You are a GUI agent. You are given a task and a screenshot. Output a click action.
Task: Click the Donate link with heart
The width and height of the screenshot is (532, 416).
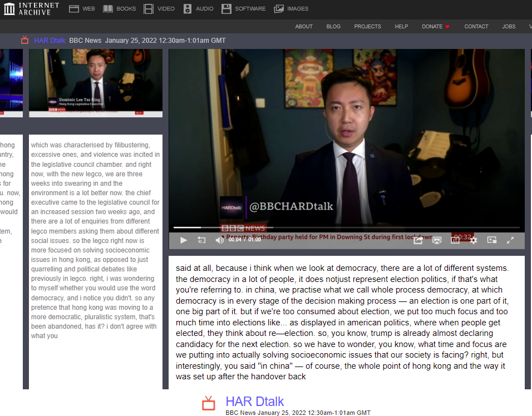pyautogui.click(x=435, y=26)
